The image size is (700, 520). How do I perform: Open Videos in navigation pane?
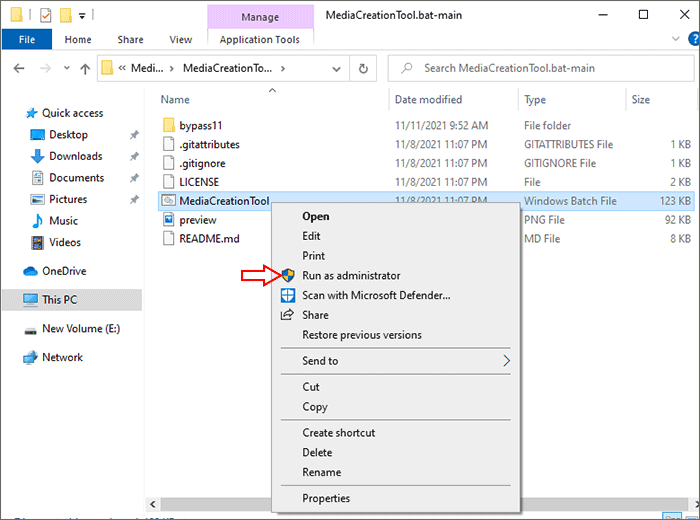coord(65,242)
